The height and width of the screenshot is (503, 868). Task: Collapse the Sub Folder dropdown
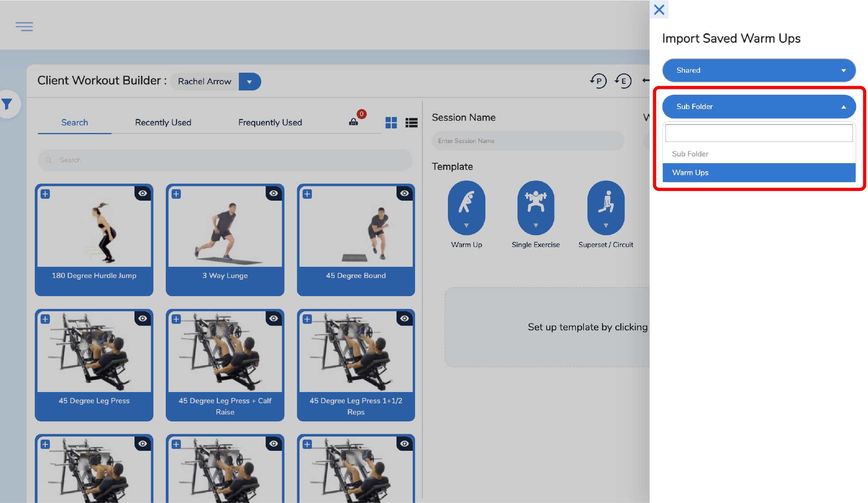click(759, 107)
